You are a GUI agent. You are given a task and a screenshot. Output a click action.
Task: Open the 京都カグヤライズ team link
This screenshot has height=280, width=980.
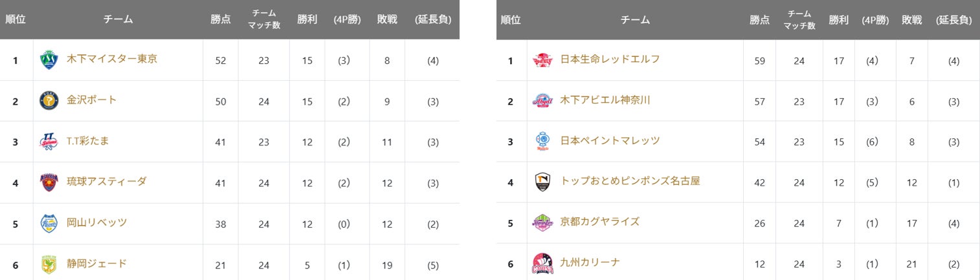599,221
